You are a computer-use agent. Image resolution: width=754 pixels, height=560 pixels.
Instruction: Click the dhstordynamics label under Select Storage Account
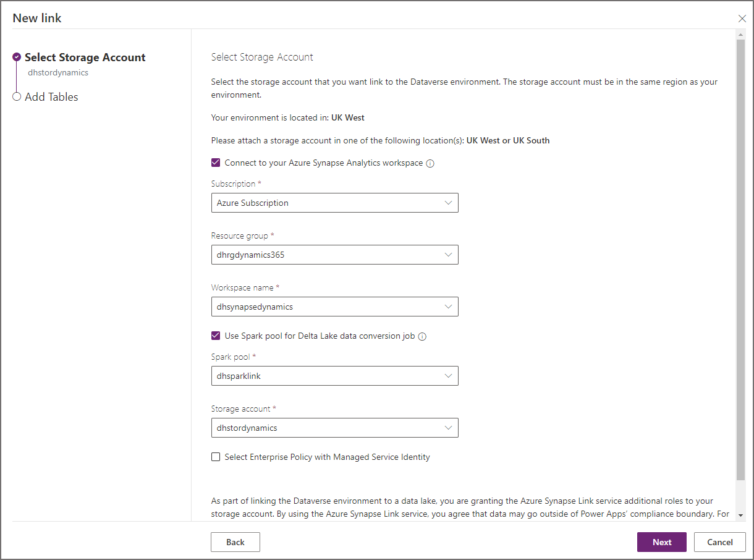[x=58, y=72]
